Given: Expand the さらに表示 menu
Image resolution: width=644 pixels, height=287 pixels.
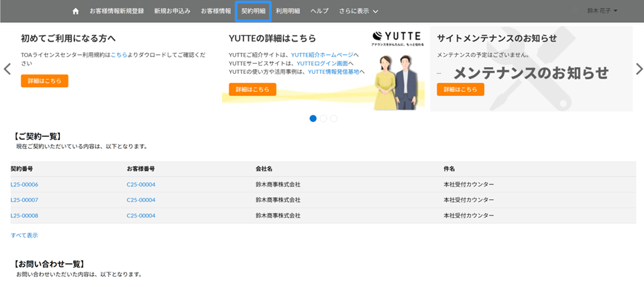Looking at the screenshot, I should [x=358, y=11].
